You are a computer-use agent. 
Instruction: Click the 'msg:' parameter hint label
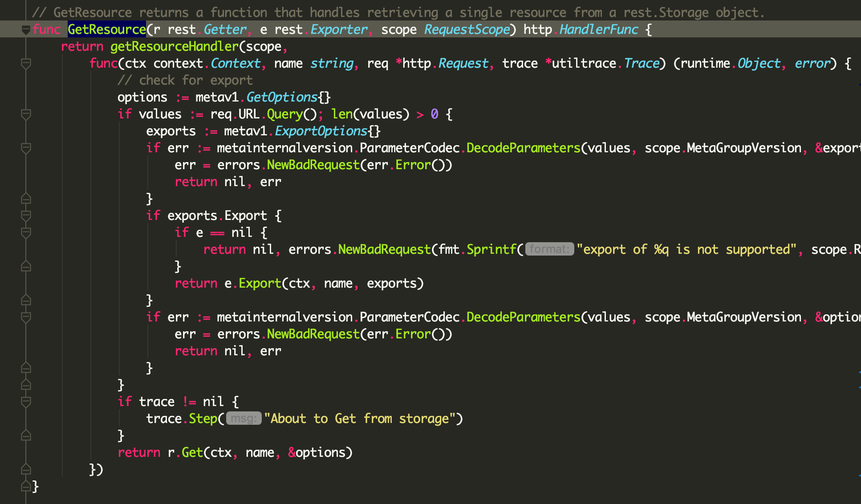pos(244,419)
